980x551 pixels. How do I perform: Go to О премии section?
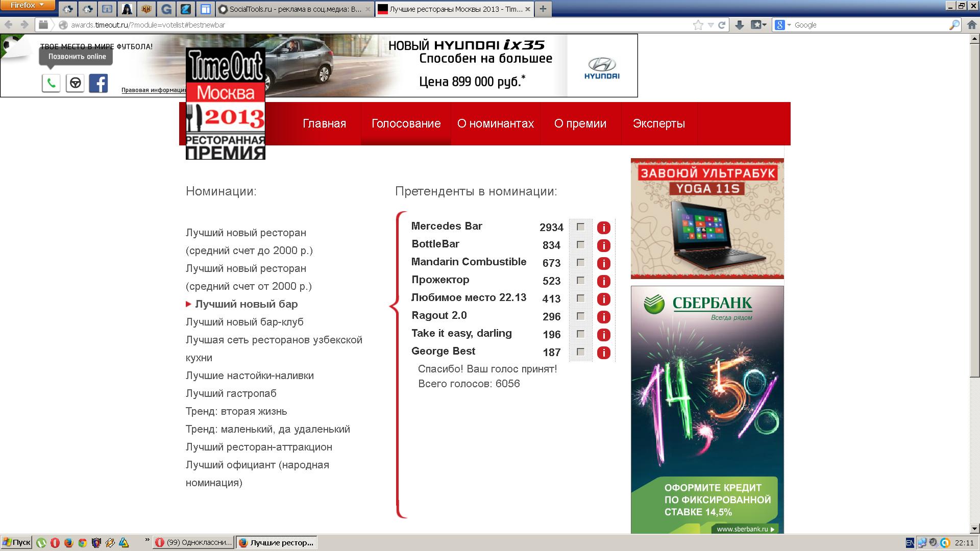[580, 123]
